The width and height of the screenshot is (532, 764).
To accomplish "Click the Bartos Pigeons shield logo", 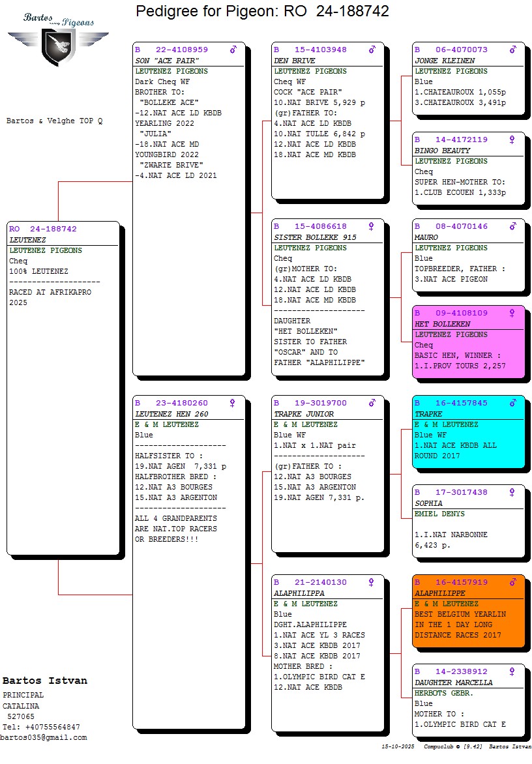I will (58, 46).
